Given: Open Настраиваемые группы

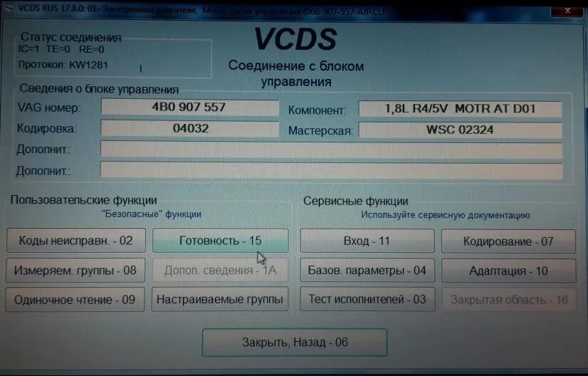Looking at the screenshot, I should click(220, 299).
